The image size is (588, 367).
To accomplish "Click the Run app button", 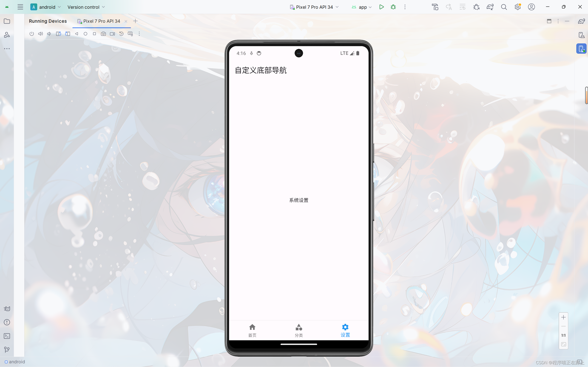I will (x=381, y=7).
